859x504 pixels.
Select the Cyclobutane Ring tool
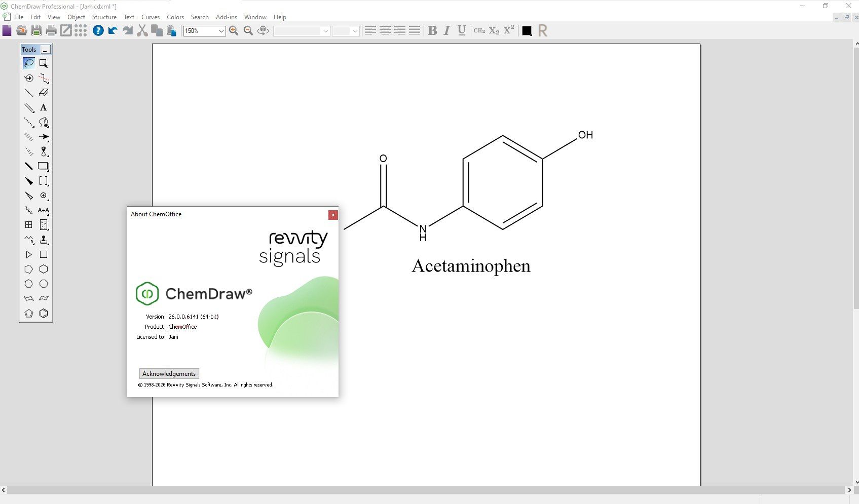click(44, 254)
